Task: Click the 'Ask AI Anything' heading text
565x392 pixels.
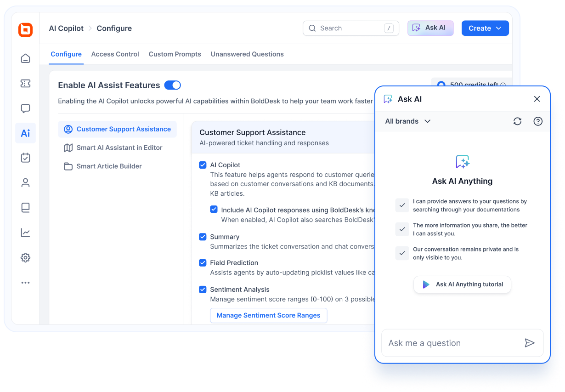Action: pyautogui.click(x=462, y=181)
